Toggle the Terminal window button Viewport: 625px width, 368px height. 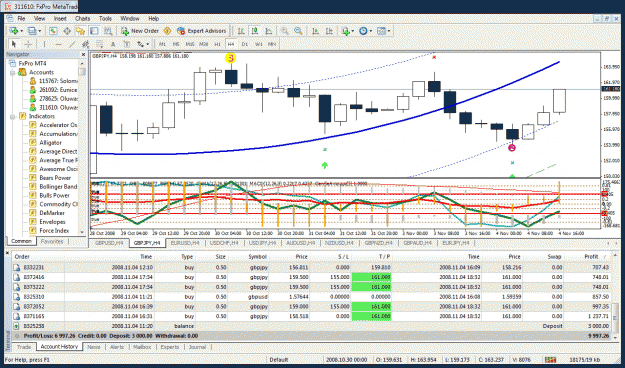coord(94,31)
